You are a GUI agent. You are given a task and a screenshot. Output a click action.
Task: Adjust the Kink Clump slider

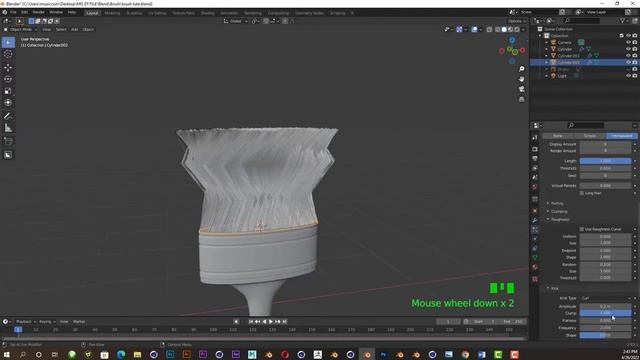[x=605, y=313]
